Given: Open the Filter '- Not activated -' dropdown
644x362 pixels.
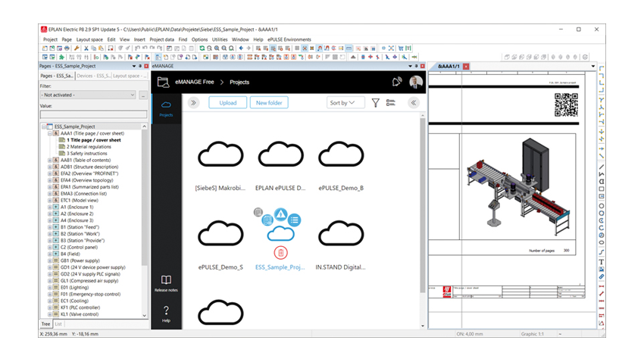Looking at the screenshot, I should point(88,95).
